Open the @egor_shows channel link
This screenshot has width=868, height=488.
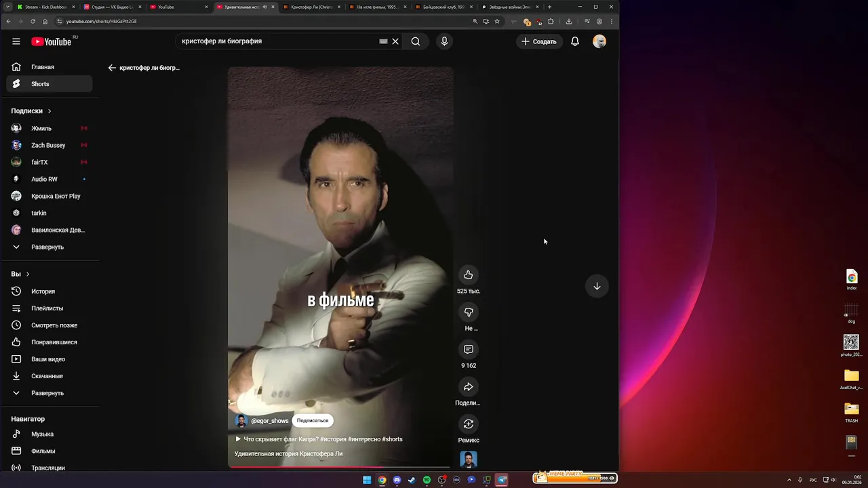[270, 421]
